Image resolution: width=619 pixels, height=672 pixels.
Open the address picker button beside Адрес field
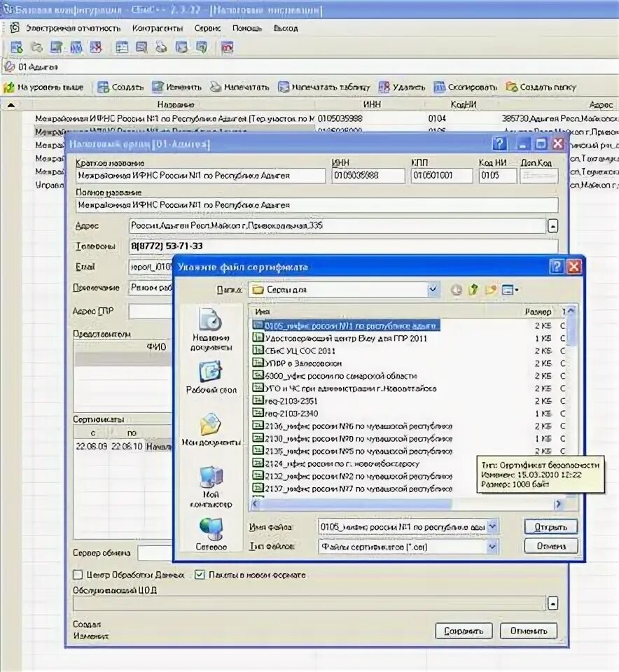click(553, 226)
